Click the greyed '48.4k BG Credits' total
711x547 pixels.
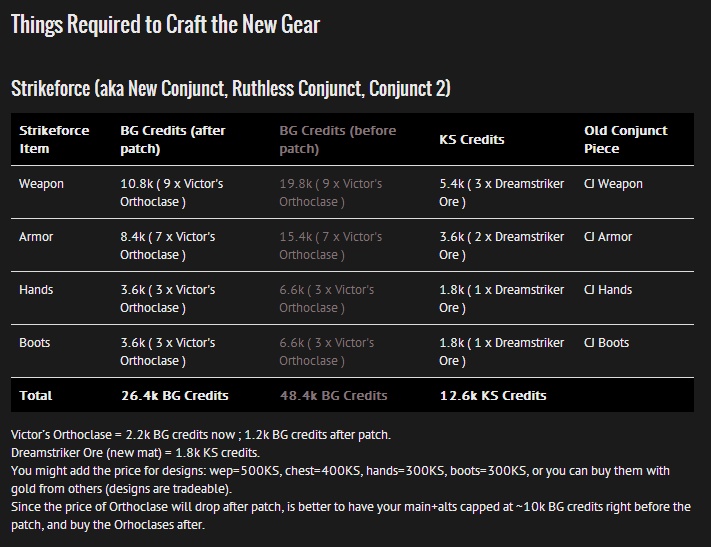pyautogui.click(x=334, y=396)
